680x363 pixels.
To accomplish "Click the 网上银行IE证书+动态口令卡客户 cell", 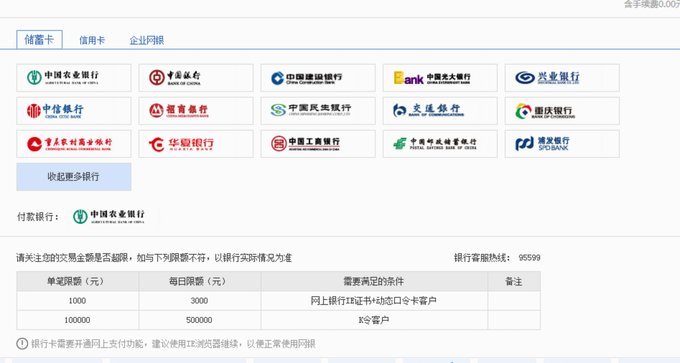I will 374,301.
